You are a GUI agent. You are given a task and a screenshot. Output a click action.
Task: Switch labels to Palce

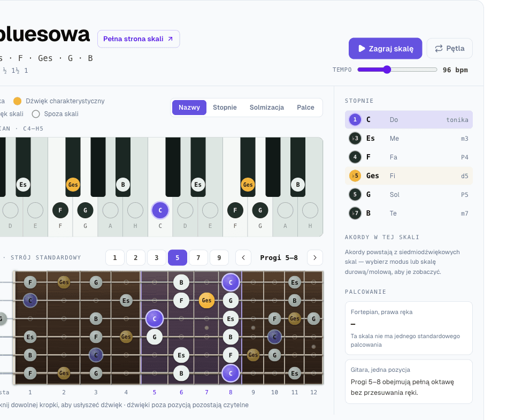[305, 107]
